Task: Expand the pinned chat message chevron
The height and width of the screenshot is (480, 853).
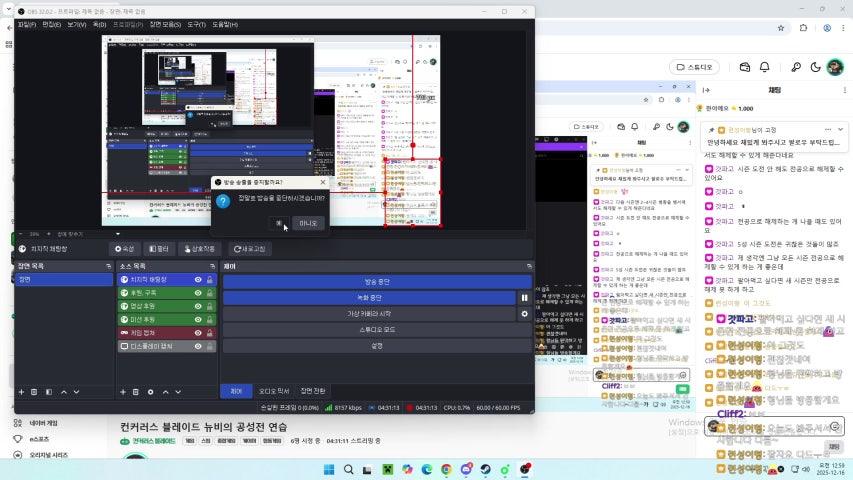Action: pyautogui.click(x=840, y=130)
